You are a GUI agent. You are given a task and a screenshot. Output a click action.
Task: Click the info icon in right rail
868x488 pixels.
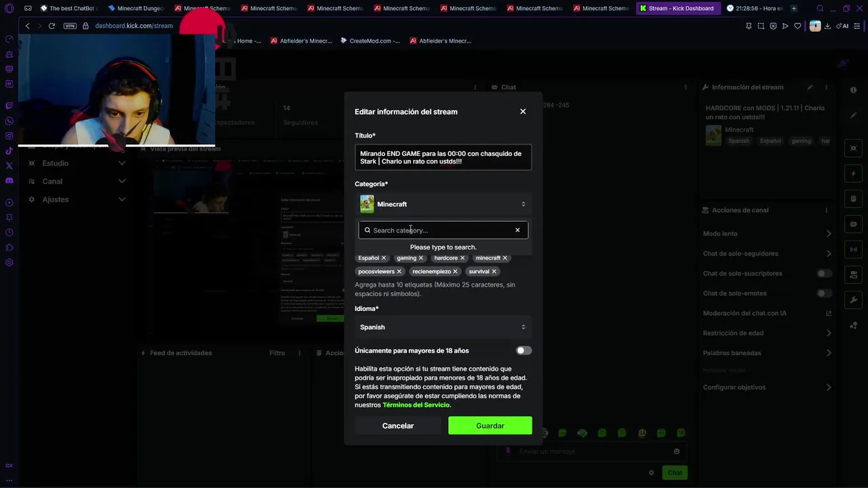[853, 90]
